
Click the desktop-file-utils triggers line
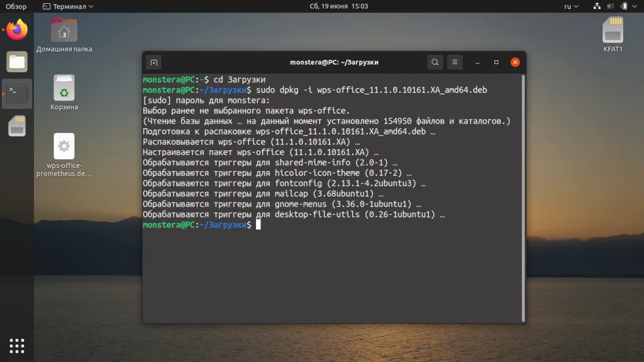(x=294, y=214)
